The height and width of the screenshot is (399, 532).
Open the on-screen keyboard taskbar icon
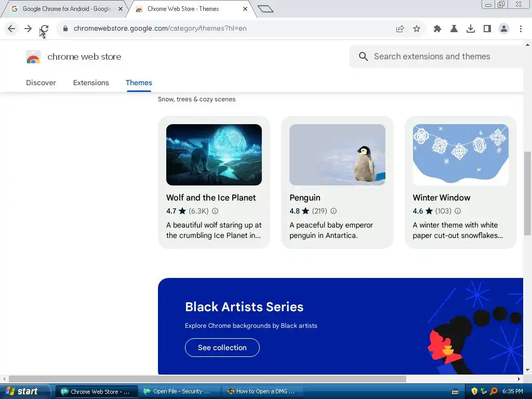click(x=455, y=392)
